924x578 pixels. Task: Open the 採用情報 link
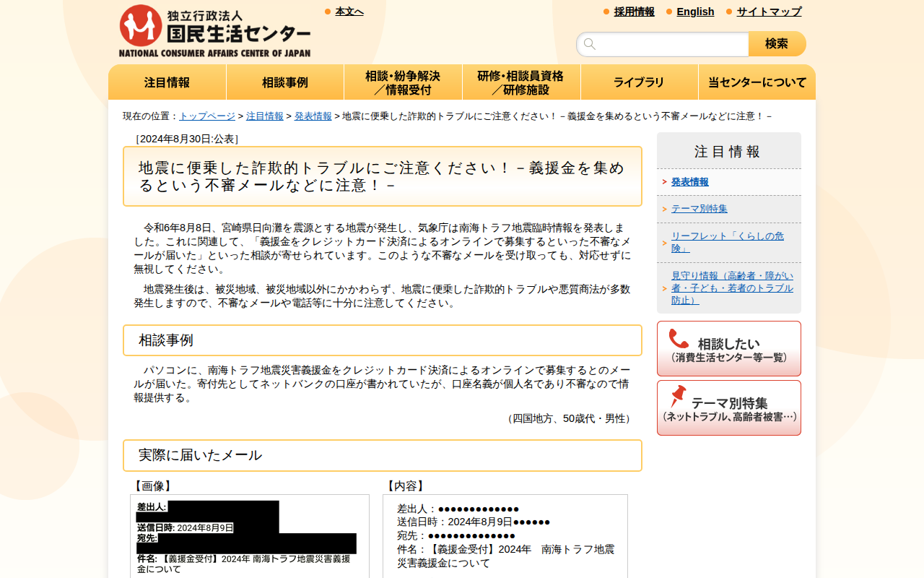pos(635,12)
